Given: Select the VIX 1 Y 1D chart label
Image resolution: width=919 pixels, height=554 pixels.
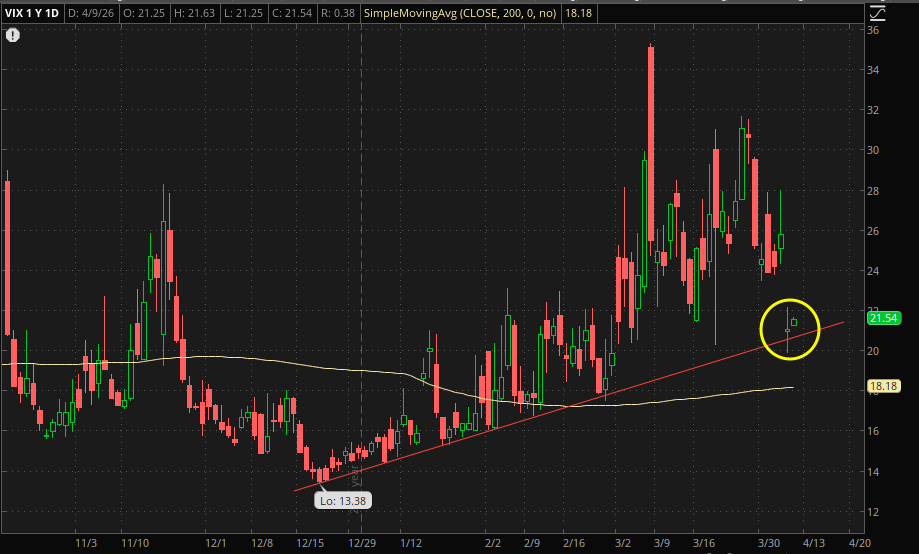Looking at the screenshot, I should point(32,13).
